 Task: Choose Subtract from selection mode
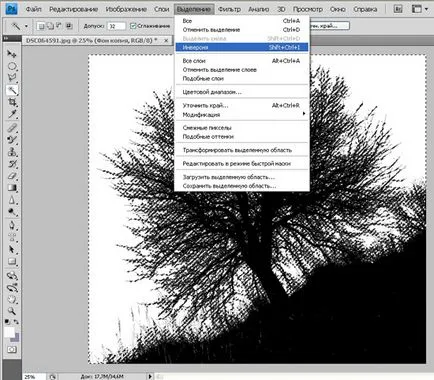coord(59,26)
